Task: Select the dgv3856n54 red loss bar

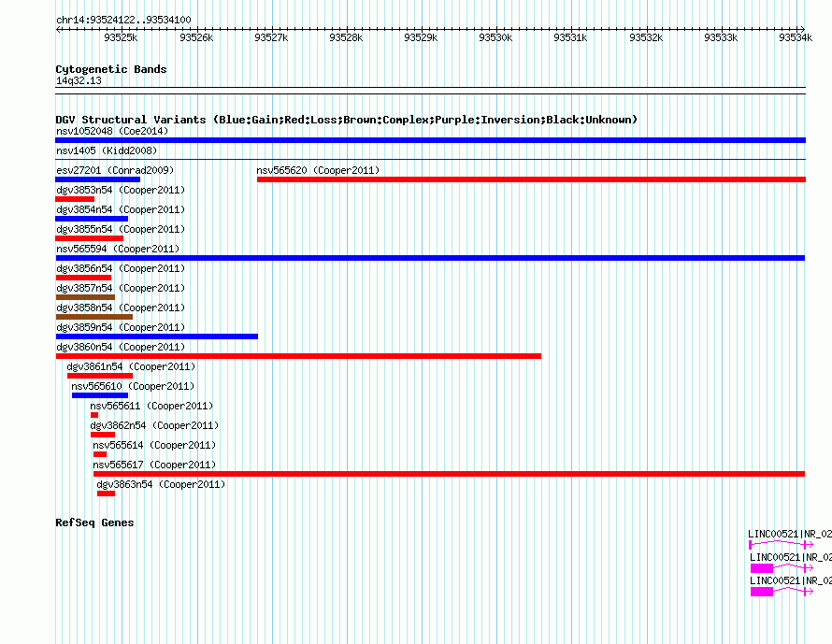Action: click(83, 278)
